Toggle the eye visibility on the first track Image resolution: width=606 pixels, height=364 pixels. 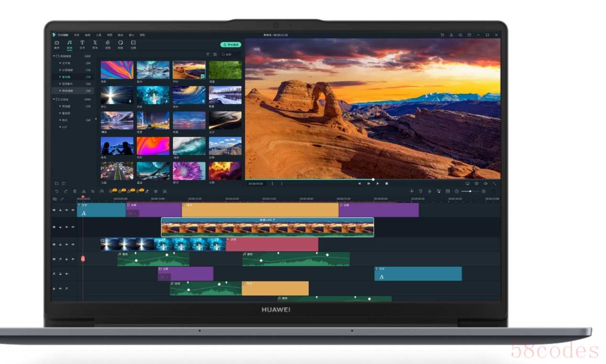[73, 210]
